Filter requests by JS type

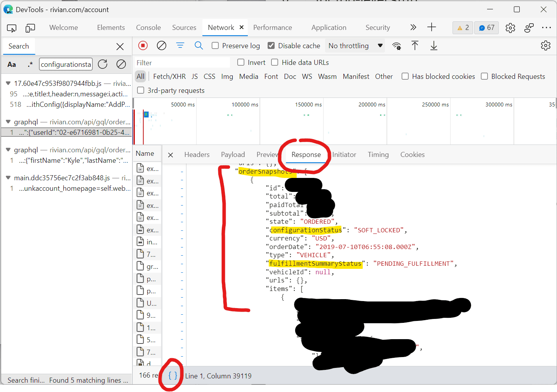[x=195, y=77]
